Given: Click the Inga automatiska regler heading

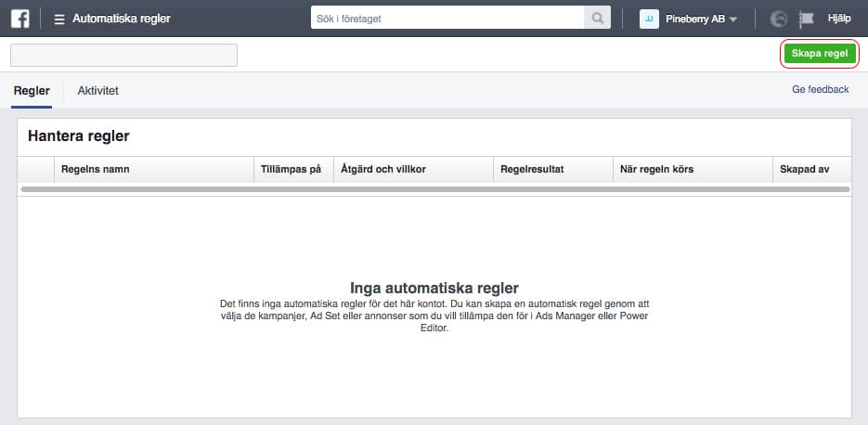Looking at the screenshot, I should coord(434,288).
